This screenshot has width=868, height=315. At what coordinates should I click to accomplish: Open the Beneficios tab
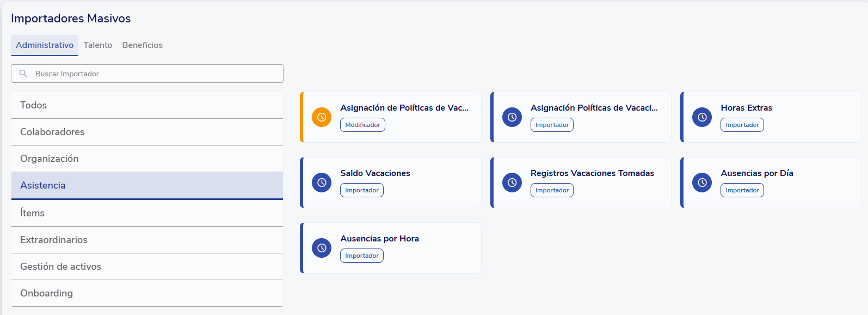pos(143,45)
